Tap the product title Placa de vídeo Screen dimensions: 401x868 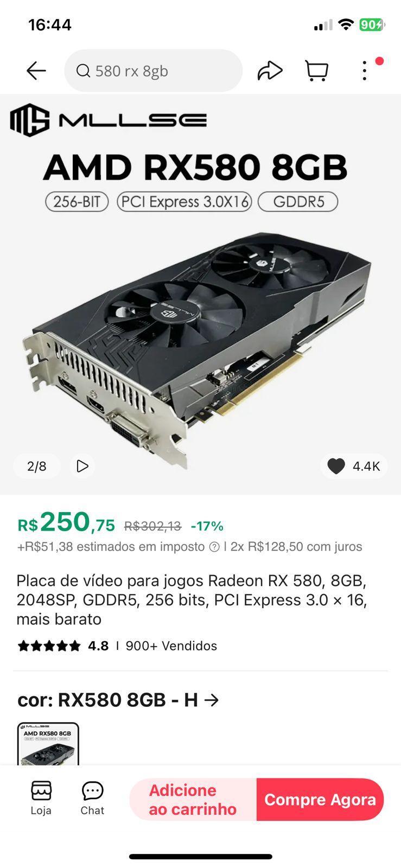[x=192, y=600]
